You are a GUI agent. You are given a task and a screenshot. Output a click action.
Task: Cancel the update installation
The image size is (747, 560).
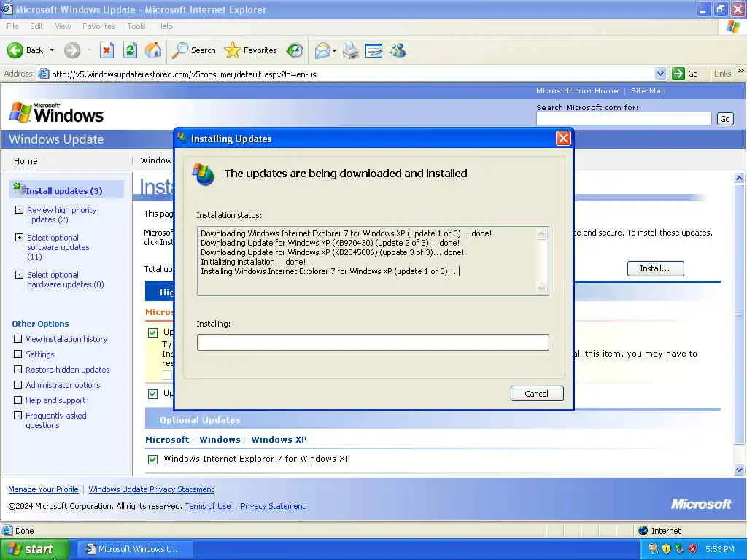click(537, 394)
